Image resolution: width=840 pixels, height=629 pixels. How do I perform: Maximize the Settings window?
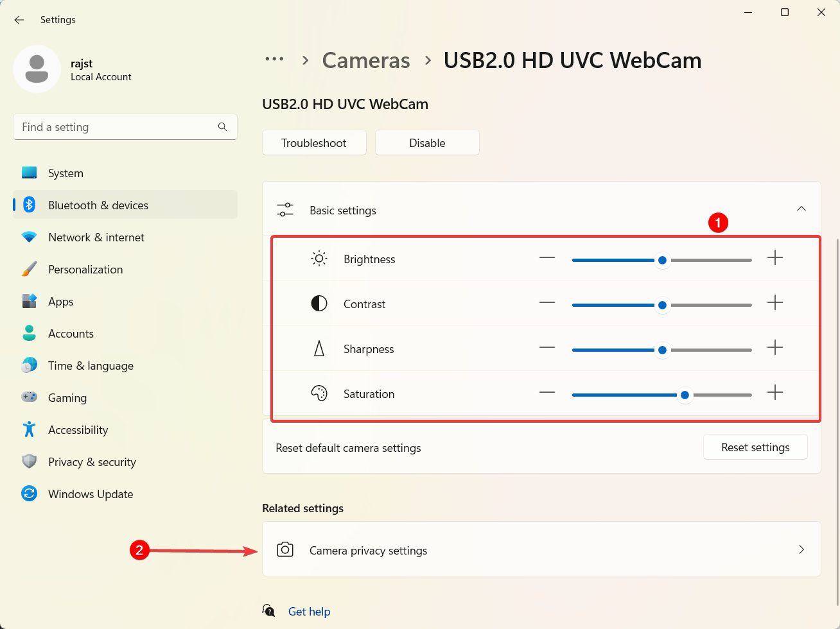coord(785,12)
